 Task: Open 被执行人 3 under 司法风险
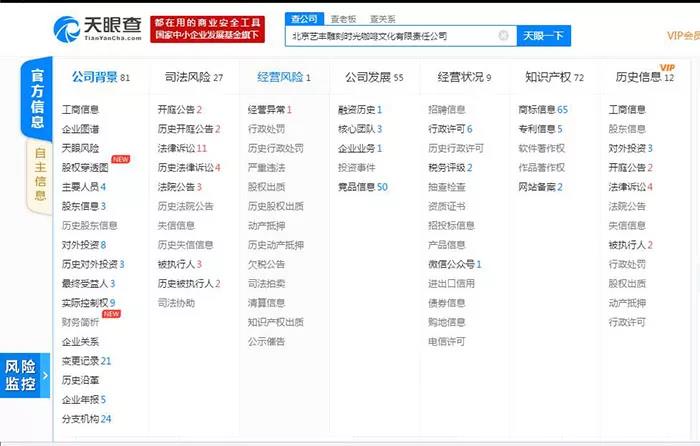click(180, 264)
